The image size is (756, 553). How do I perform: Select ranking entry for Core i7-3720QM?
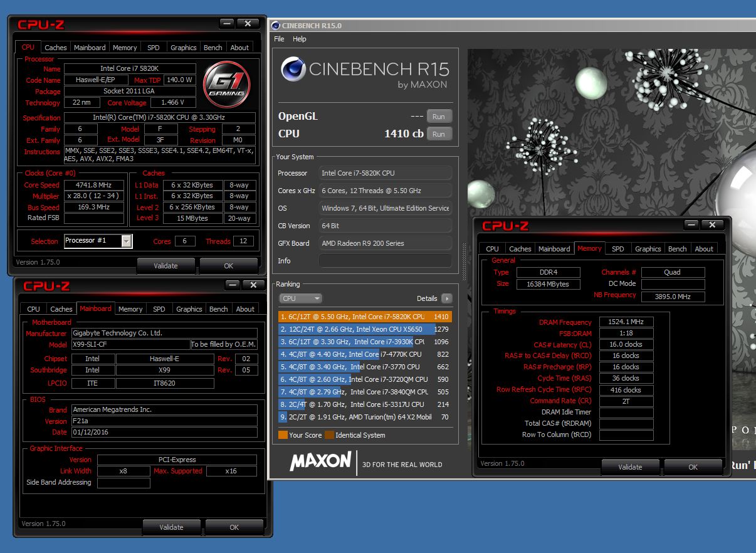(365, 379)
